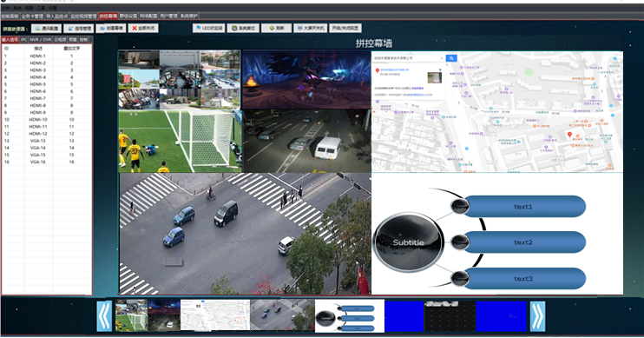Click the 创建幕墙 create wall button

(111, 29)
